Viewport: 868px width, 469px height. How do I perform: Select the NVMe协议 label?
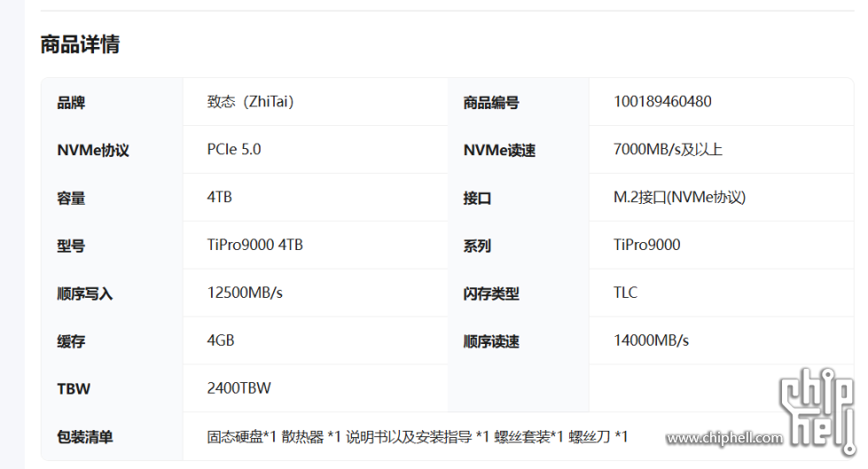(93, 150)
